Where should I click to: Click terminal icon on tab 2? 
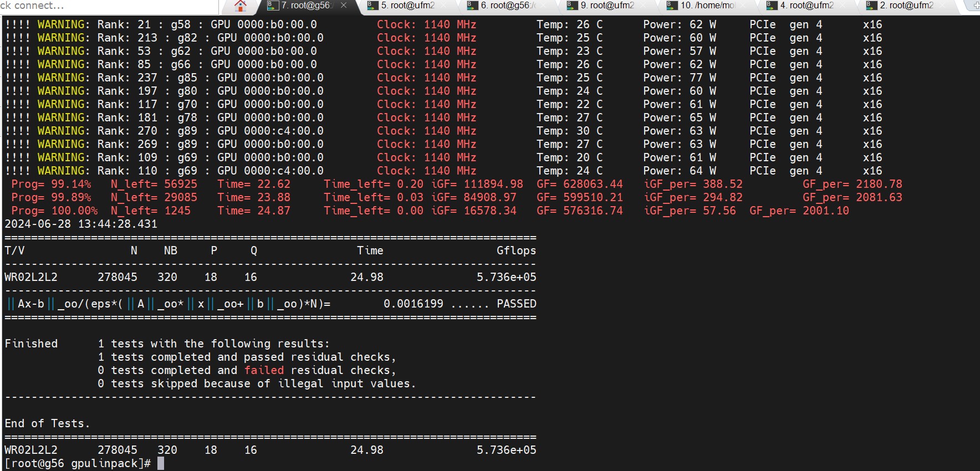[871, 6]
